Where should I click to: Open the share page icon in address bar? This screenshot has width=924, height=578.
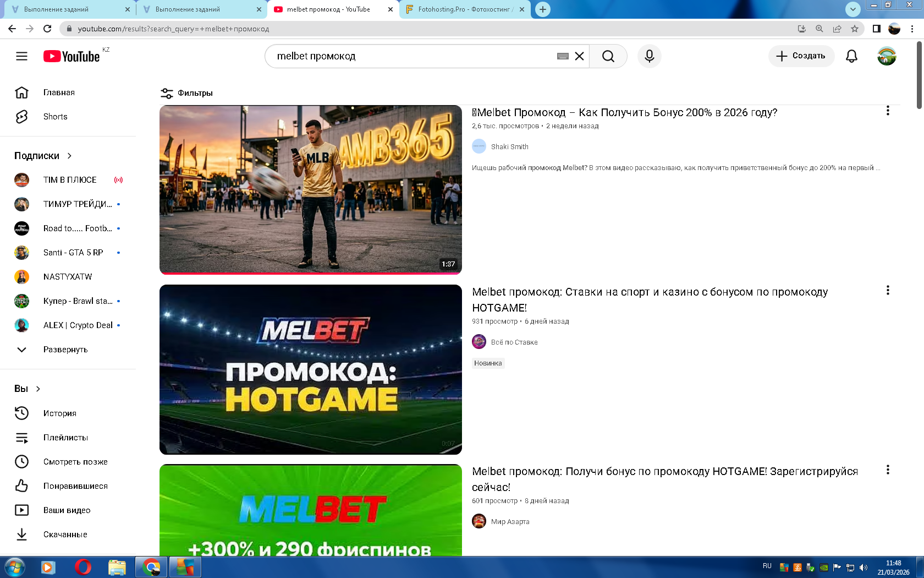click(837, 29)
